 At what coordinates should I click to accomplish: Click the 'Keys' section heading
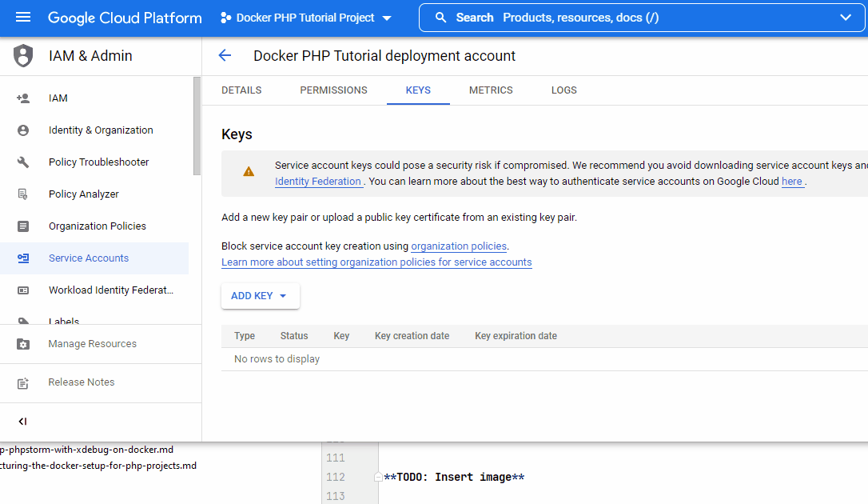(237, 134)
